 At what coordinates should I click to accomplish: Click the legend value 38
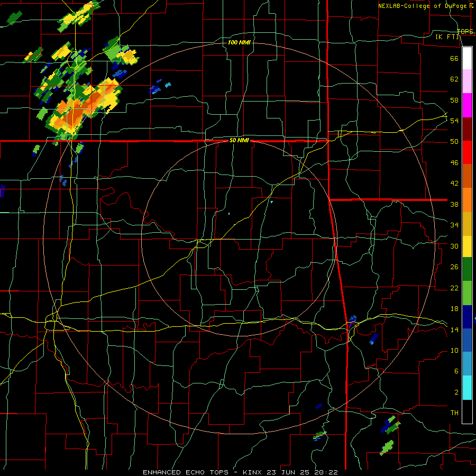pyautogui.click(x=454, y=205)
